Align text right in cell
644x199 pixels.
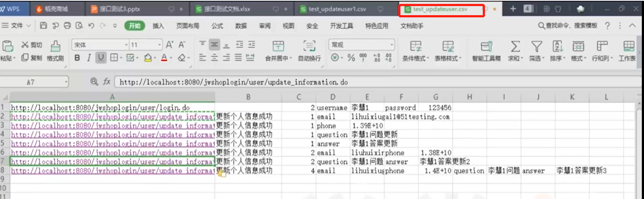(226, 58)
